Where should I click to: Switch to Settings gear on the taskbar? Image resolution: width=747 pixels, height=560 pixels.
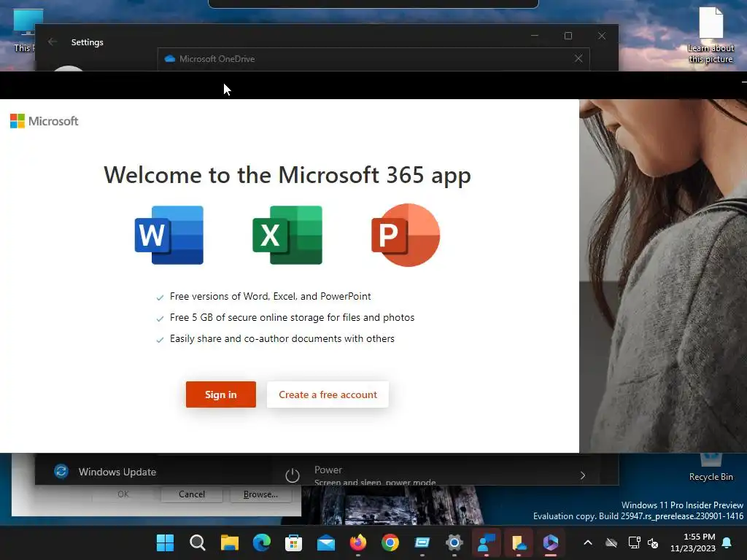click(x=454, y=542)
